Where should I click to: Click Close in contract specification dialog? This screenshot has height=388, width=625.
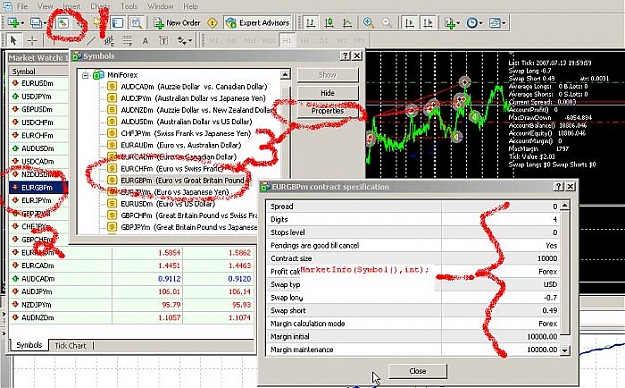click(x=417, y=371)
